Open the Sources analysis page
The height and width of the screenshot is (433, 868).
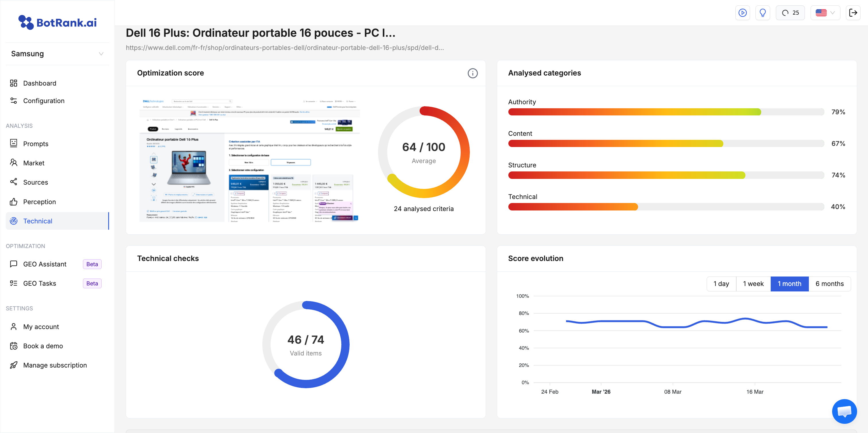pyautogui.click(x=35, y=182)
